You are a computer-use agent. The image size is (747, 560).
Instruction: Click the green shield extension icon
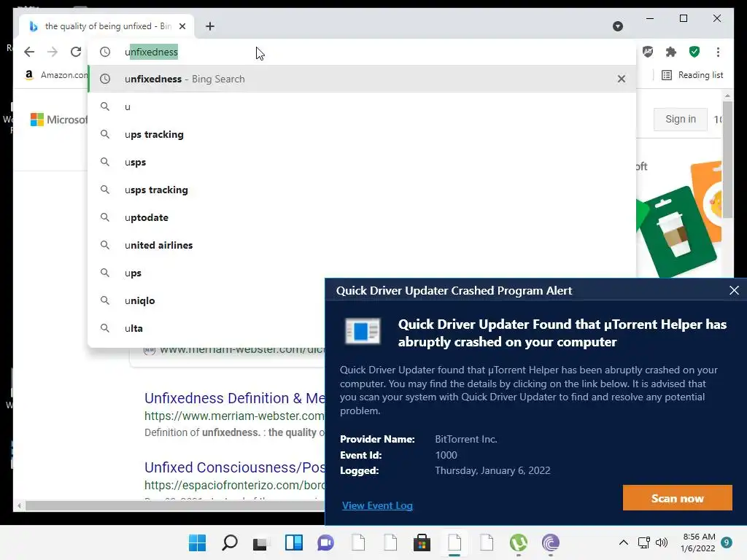694,52
